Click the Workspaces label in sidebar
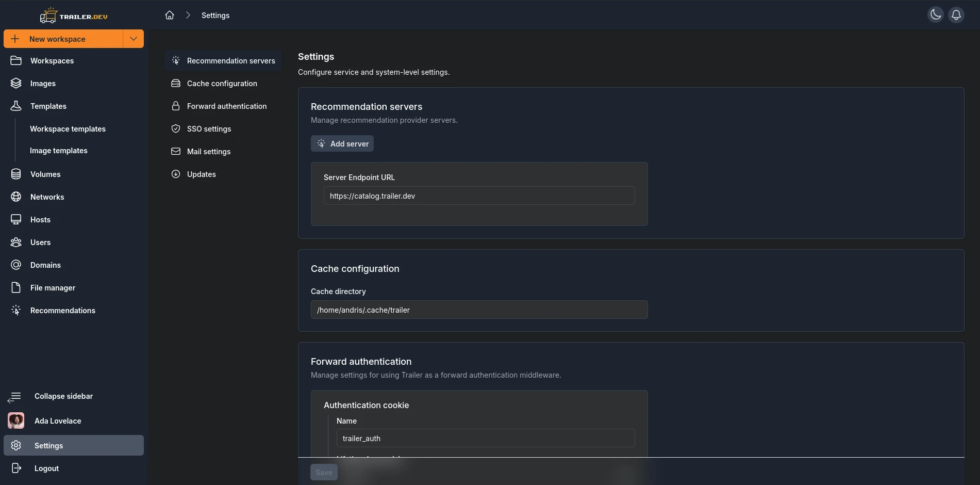This screenshot has height=485, width=980. (52, 60)
